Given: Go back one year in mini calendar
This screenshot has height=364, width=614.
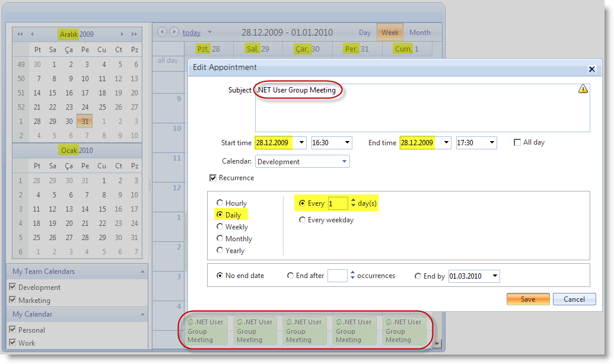Looking at the screenshot, I should (20, 34).
